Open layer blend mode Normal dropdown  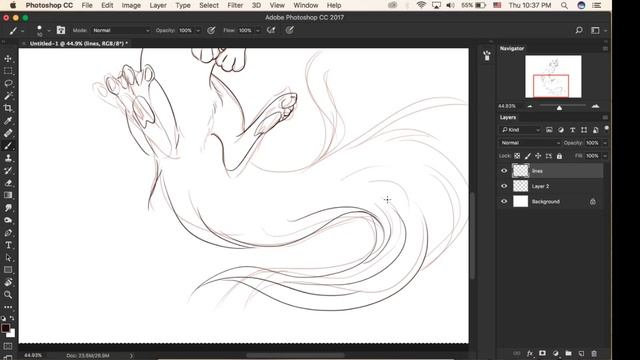530,143
